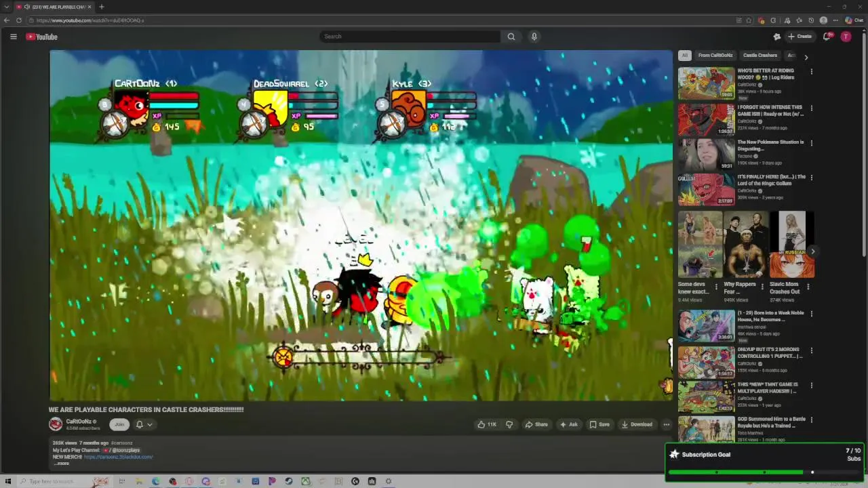
Task: Bookmark page with the star icon
Action: 749,20
